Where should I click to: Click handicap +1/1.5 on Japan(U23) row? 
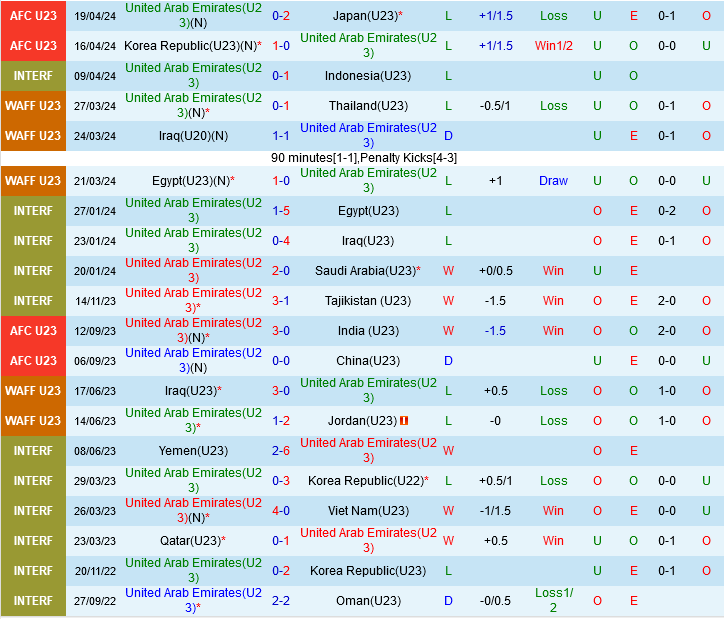coord(495,16)
